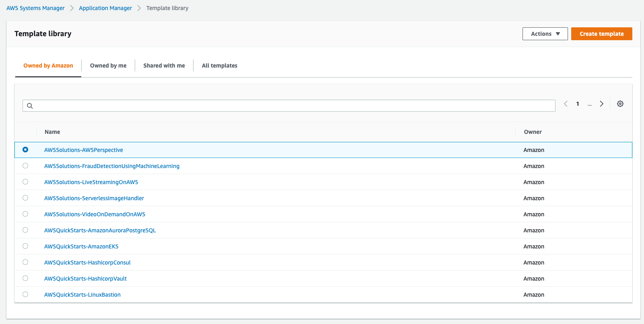644x324 pixels.
Task: Open the AWSSolutions-LiveStreamingOnAWS template link
Action: [x=91, y=182]
